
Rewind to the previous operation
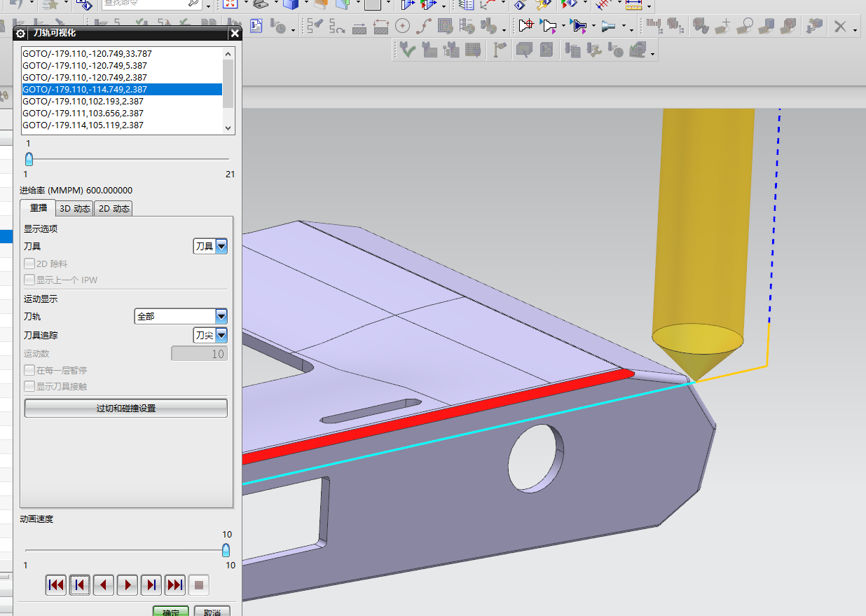[56, 584]
